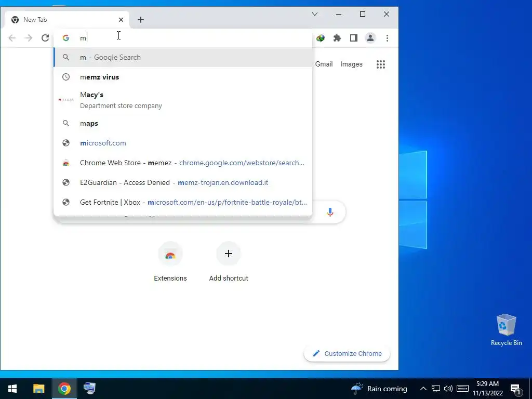
Task: Open the Extensions puzzle-piece menu
Action: tap(337, 38)
